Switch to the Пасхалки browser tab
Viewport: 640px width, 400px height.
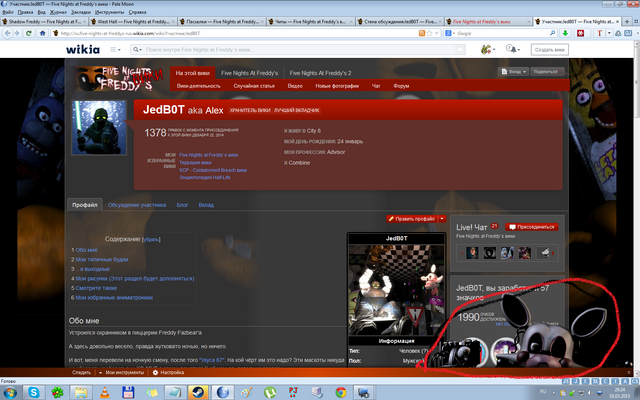(x=222, y=21)
